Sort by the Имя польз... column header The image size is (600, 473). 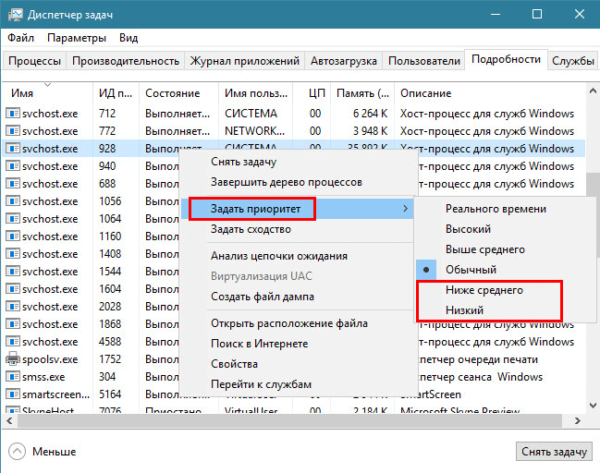[256, 93]
